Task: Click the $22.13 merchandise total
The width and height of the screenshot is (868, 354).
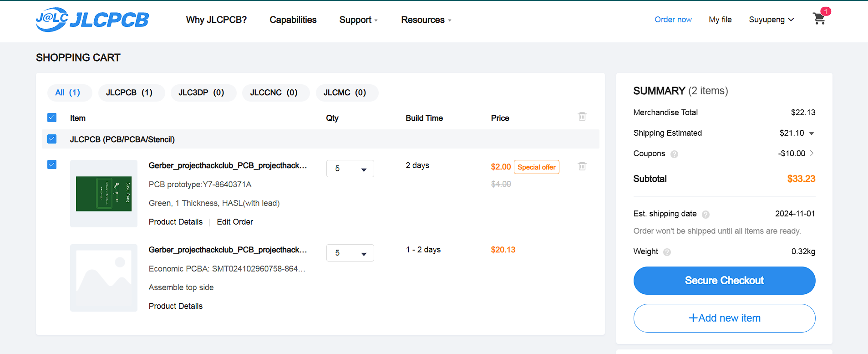Action: tap(803, 113)
